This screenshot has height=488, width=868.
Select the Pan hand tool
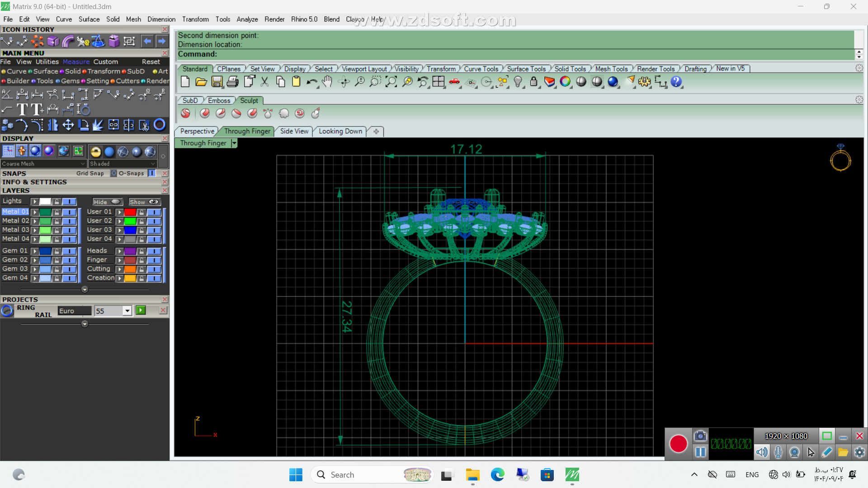coord(327,82)
